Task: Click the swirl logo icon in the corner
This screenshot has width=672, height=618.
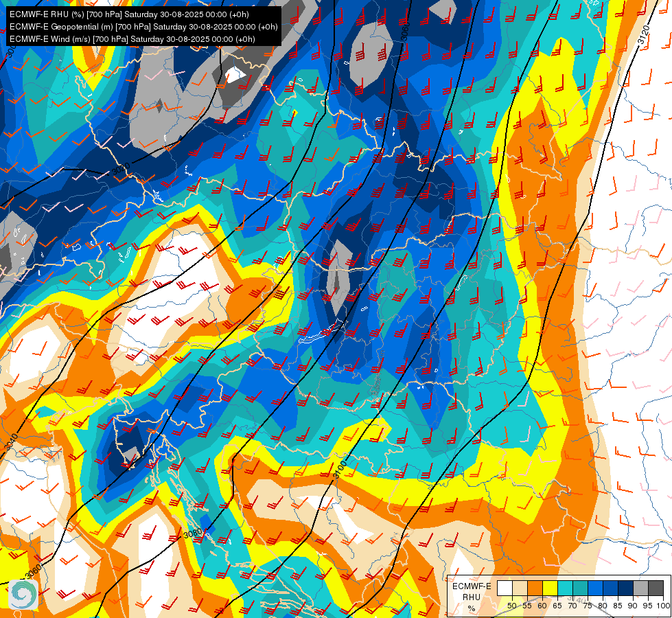Action: click(23, 594)
